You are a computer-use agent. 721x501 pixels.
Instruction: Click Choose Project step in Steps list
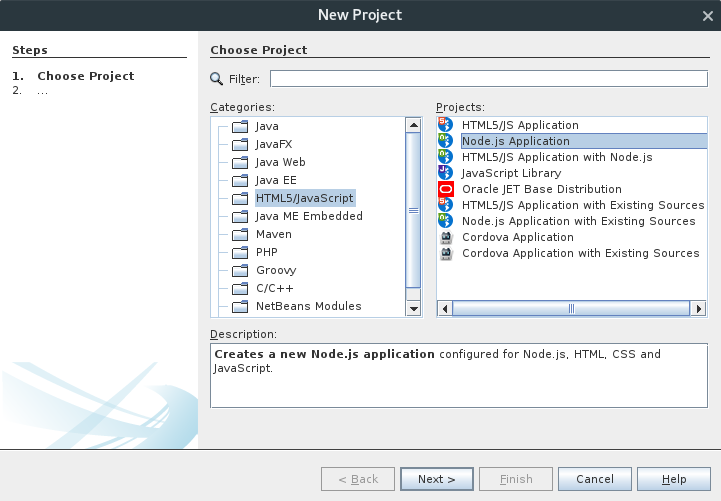[86, 76]
